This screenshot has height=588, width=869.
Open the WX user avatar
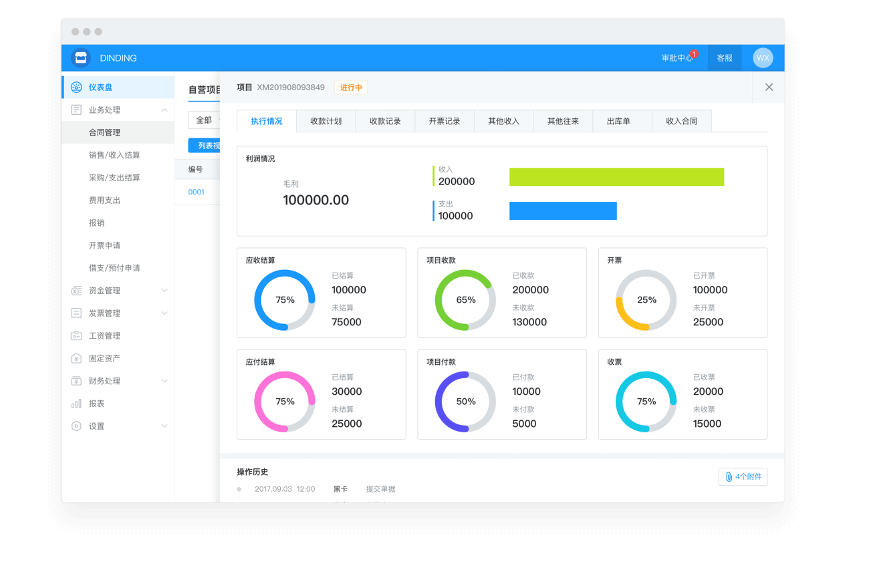tap(763, 58)
